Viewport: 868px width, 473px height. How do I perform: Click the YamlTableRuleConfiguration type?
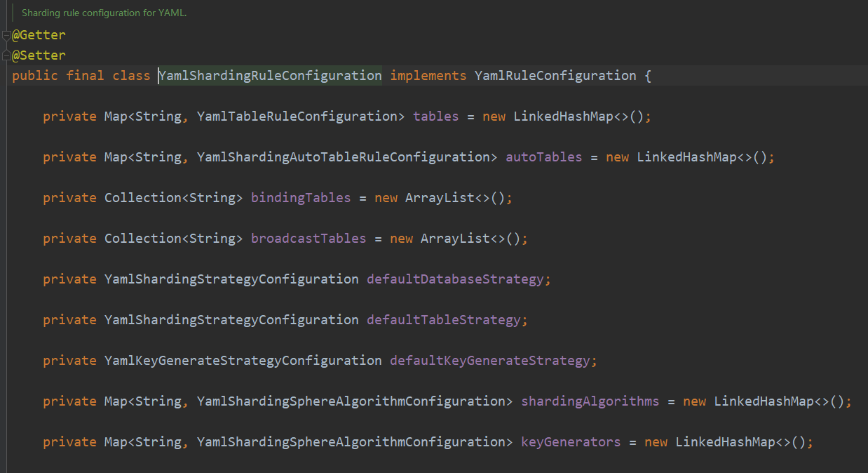(x=297, y=116)
